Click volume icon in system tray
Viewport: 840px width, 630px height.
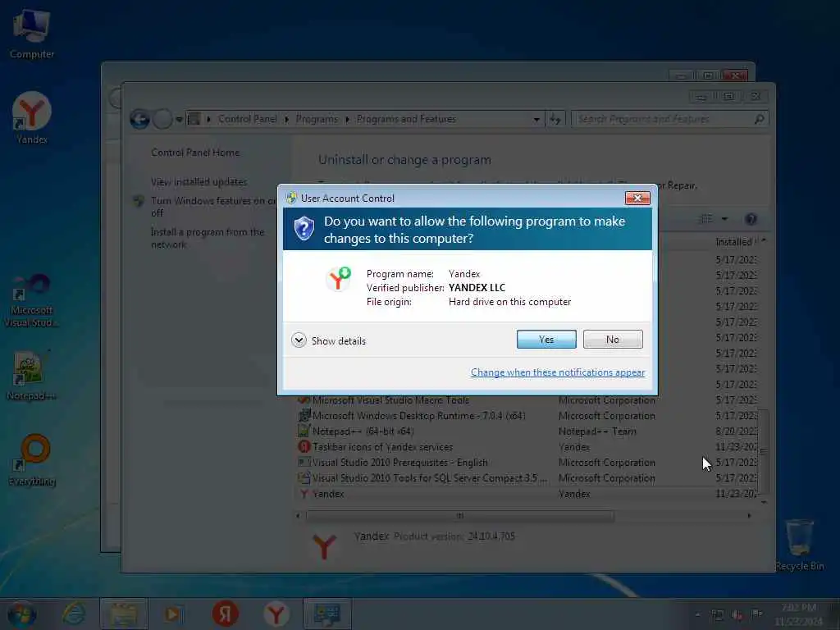[737, 615]
